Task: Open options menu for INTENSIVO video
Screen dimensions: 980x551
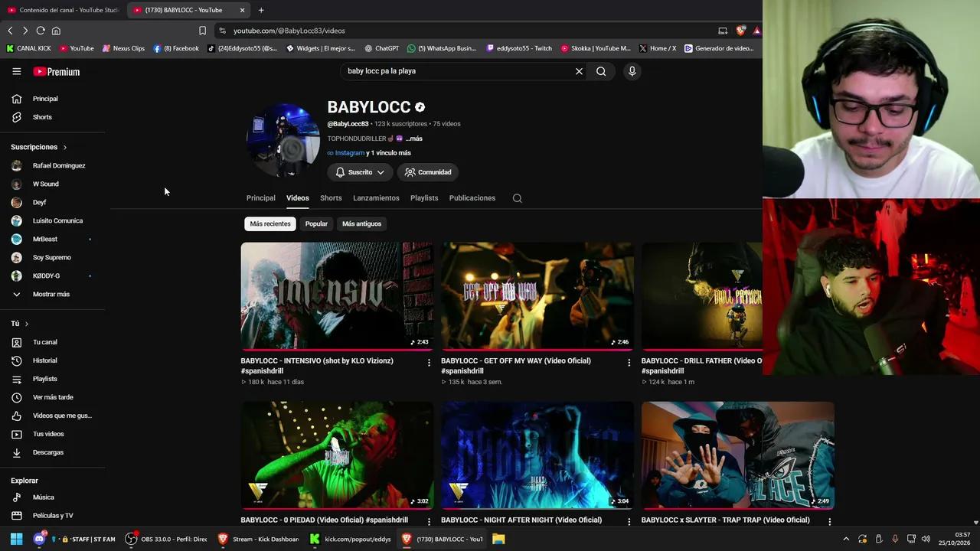Action: coord(429,363)
